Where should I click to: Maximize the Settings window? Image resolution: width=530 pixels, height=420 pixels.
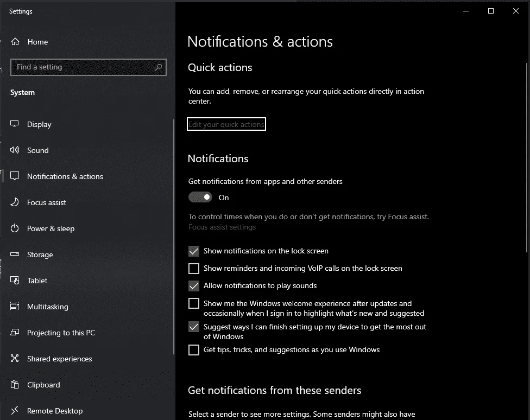[x=491, y=11]
